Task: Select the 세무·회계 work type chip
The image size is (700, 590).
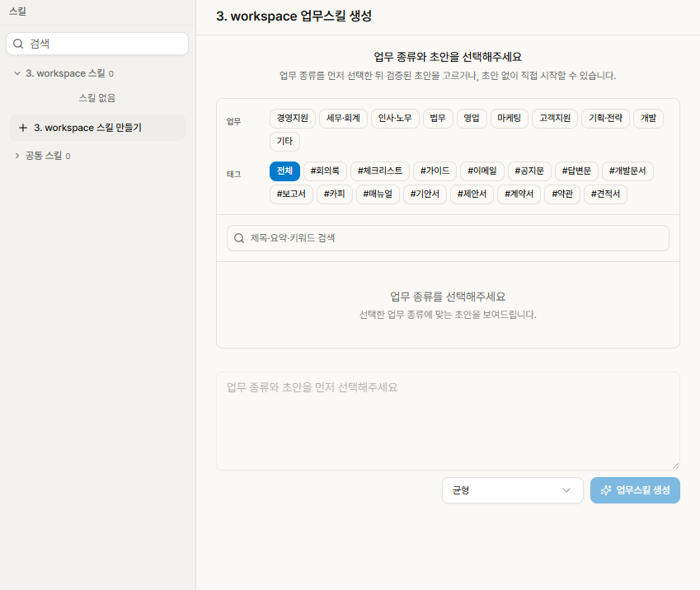Action: pos(343,119)
